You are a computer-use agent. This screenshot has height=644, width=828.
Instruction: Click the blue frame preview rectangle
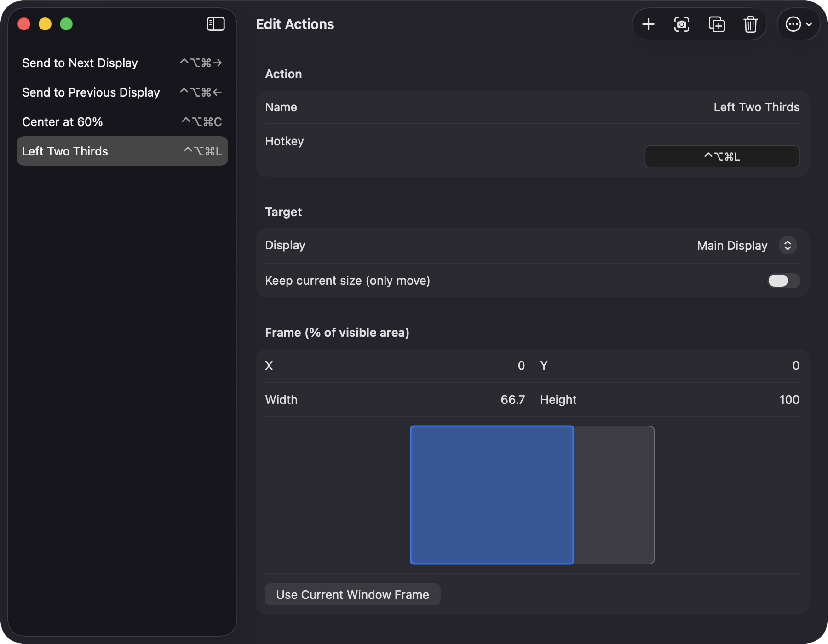point(492,495)
